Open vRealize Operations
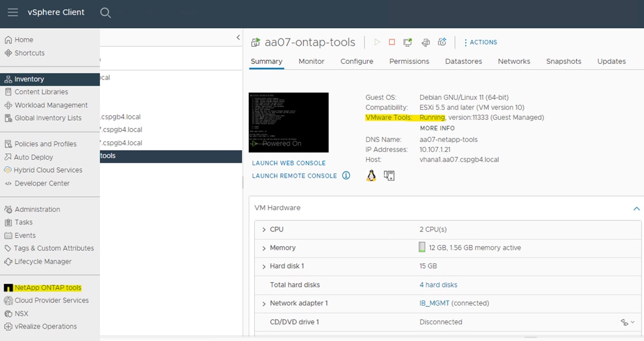 point(45,326)
